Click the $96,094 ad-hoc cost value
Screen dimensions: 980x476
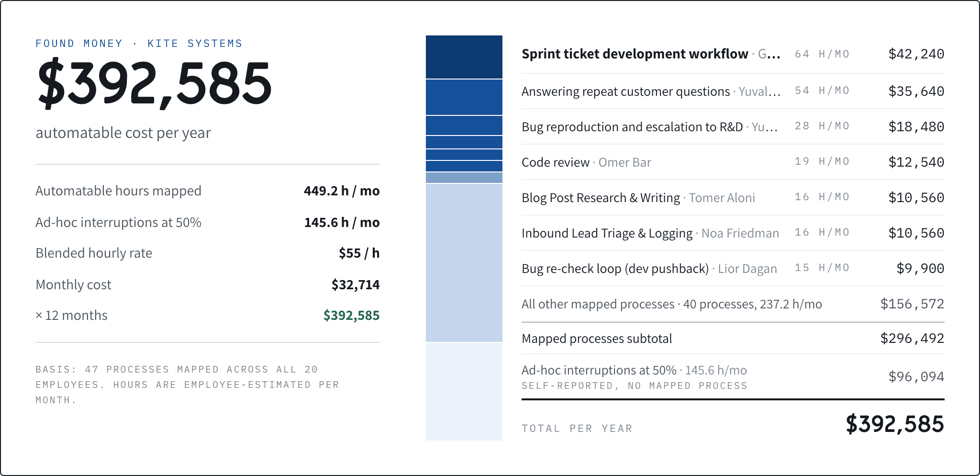pyautogui.click(x=916, y=377)
